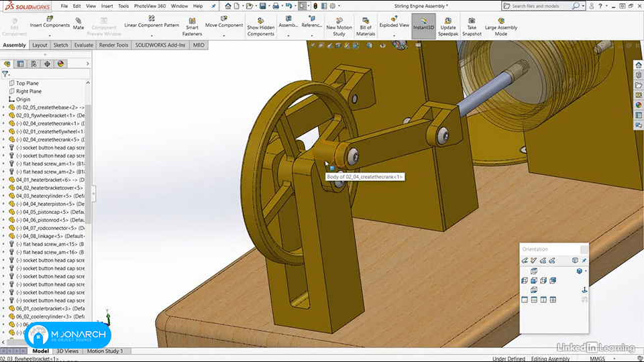Open the 3D Views bottom tab
Viewport: 644px width, 362px height.
pyautogui.click(x=67, y=351)
